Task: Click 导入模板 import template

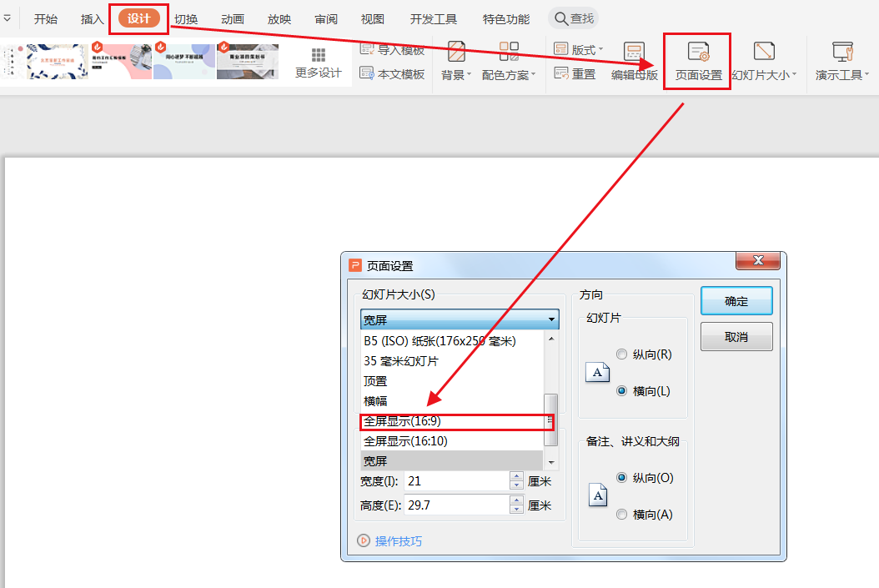Action: tap(393, 49)
